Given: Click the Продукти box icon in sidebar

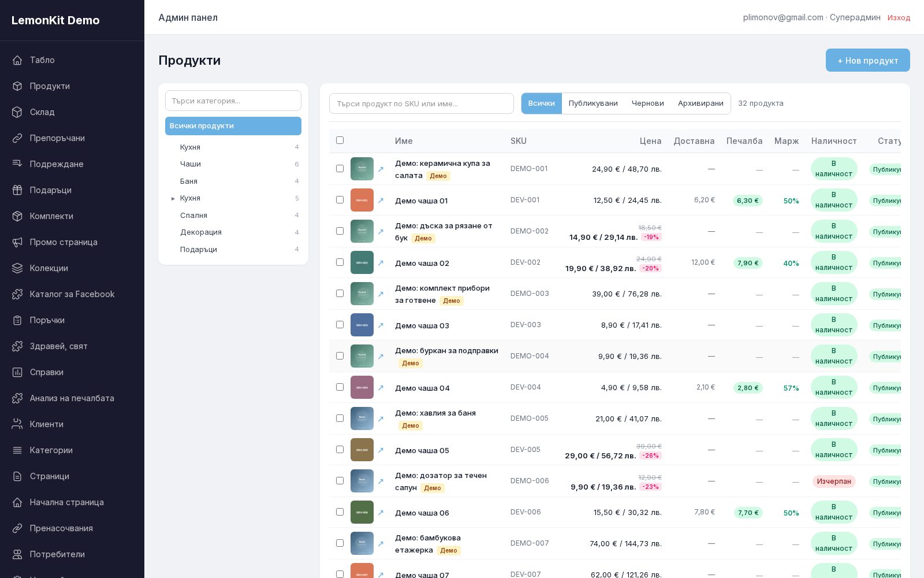Looking at the screenshot, I should click(17, 86).
